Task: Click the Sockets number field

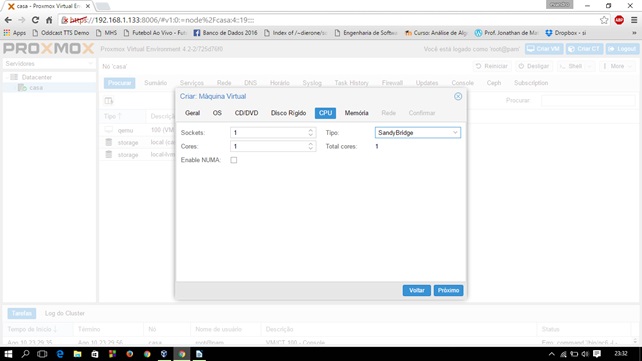Action: [x=268, y=133]
